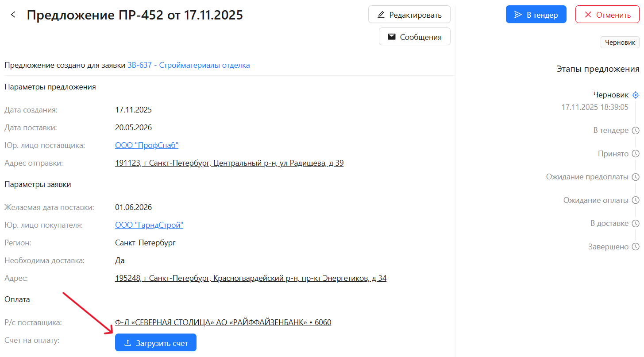Send proposal with В тендер button
The height and width of the screenshot is (357, 644).
click(536, 15)
